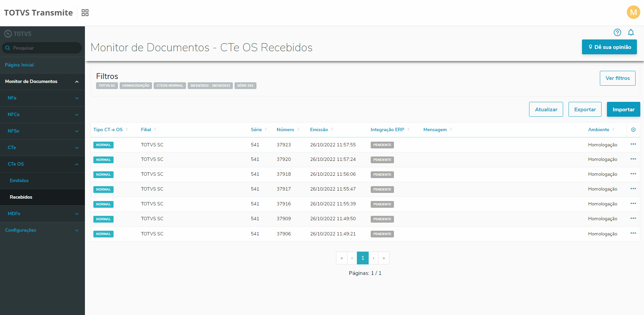Click the Atualizar button
This screenshot has width=644, height=315.
pyautogui.click(x=546, y=109)
